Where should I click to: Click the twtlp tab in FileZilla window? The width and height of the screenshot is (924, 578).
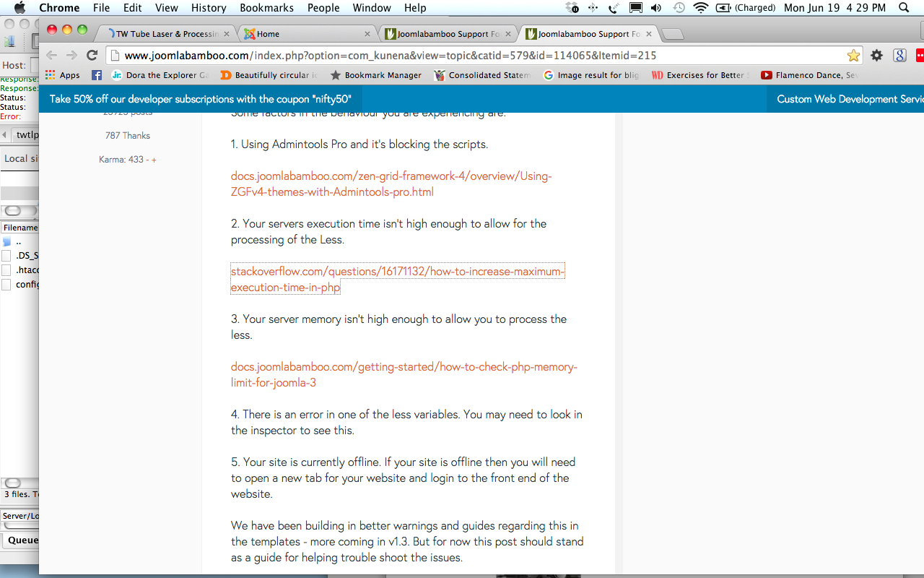coord(27,135)
